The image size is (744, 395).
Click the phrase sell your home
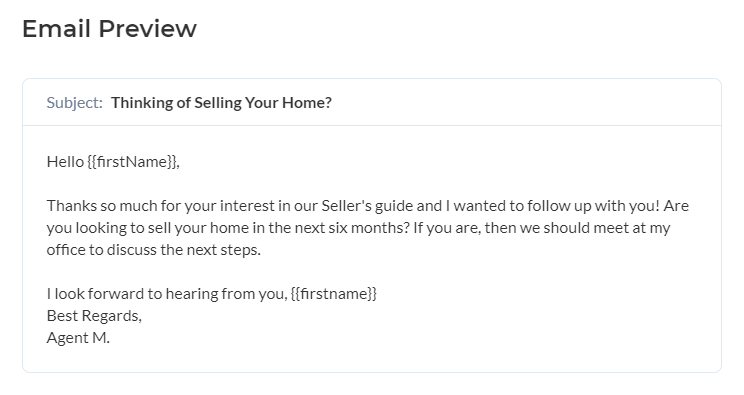pos(198,228)
